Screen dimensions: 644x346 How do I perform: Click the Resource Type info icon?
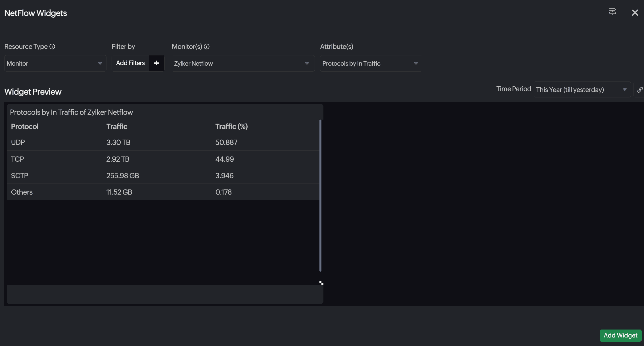(x=52, y=47)
